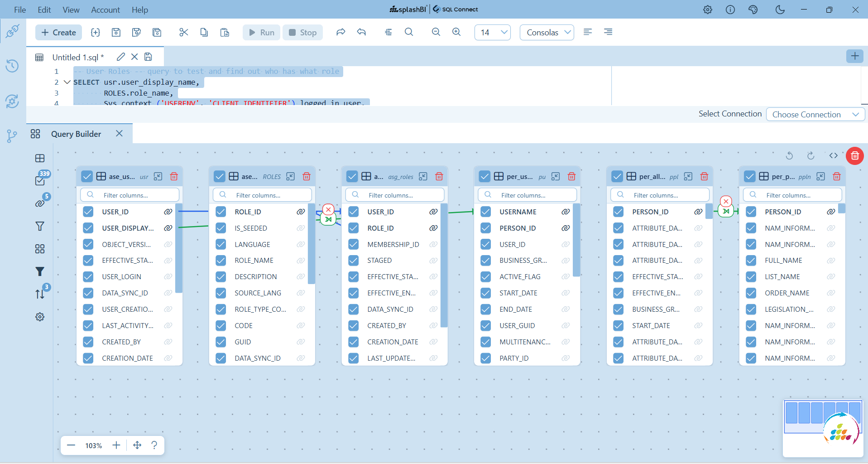Viewport: 868px width, 464px height.
Task: Collapse the SELECT statement fold arrow
Action: [67, 82]
